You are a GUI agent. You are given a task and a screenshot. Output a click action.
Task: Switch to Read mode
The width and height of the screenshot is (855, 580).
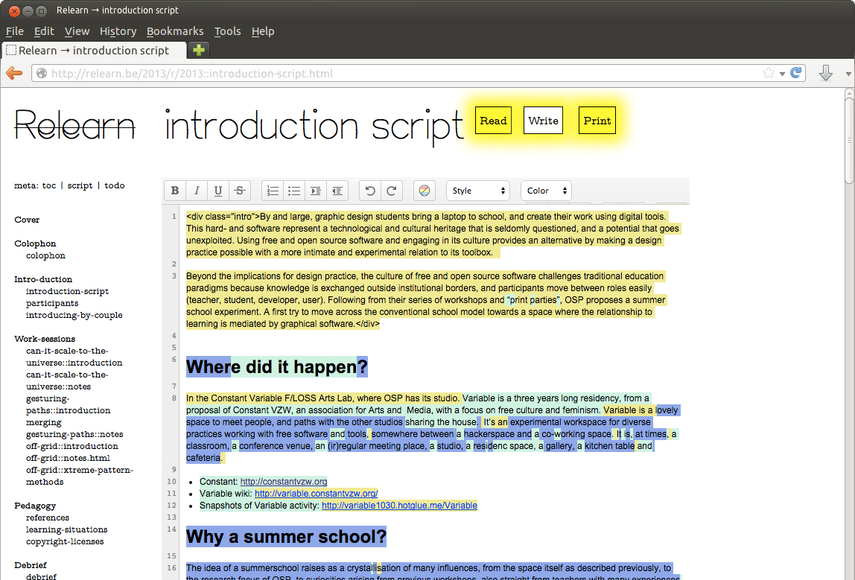[x=493, y=121]
